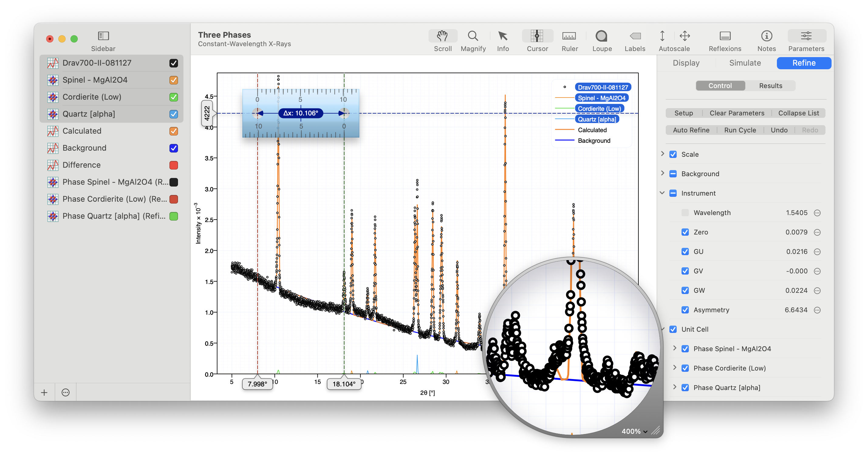Screen dimensions: 868x455
Task: Collapse the Instrument parameter group
Action: coord(662,193)
